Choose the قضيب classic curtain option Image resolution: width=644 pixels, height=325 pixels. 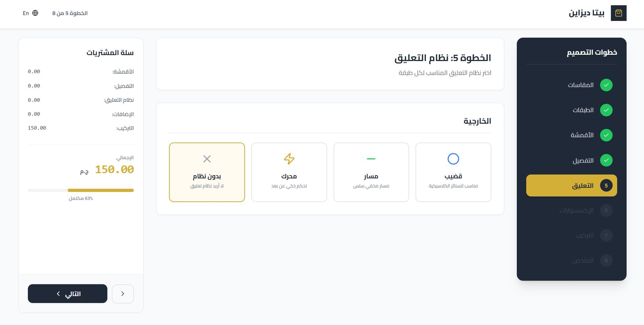point(453,172)
